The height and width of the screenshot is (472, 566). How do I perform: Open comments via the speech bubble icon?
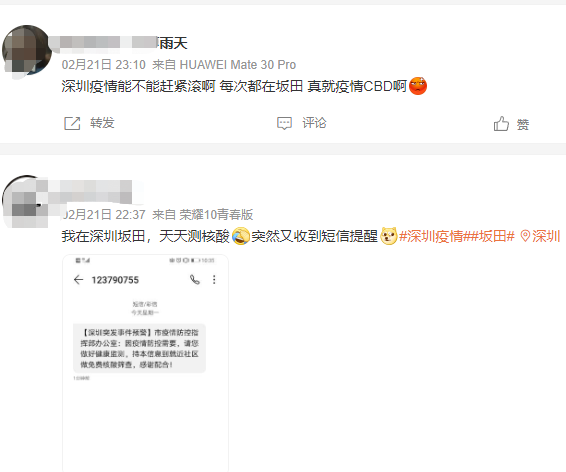coord(284,123)
